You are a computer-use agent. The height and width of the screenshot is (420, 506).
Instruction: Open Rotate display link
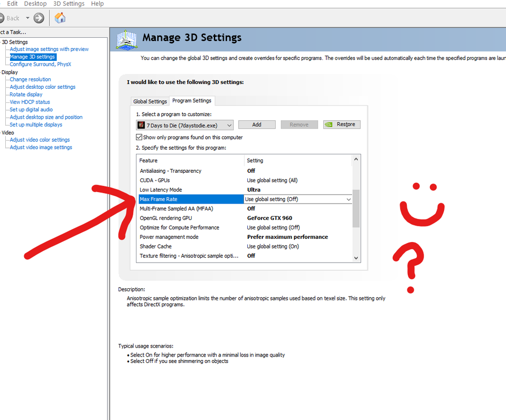click(26, 94)
